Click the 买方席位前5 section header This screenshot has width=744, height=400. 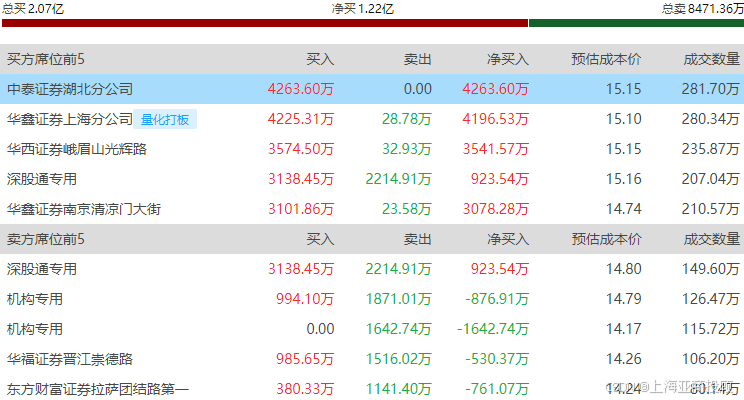[46, 59]
